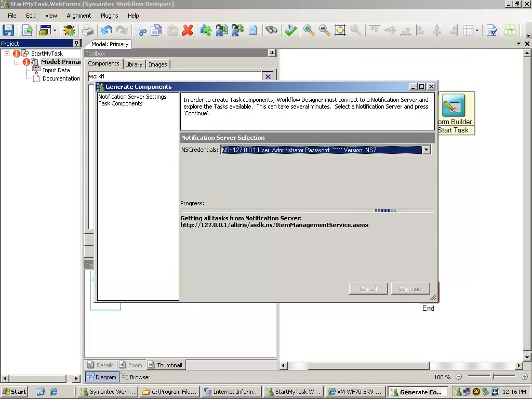Select Notification Server Settings in dialog list
The image size is (532, 399).
(x=132, y=97)
